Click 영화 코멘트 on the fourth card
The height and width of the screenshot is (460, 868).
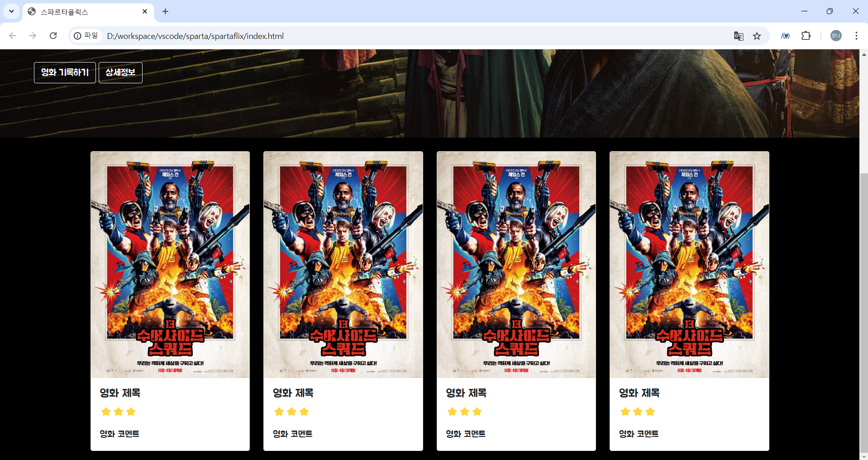coord(639,434)
